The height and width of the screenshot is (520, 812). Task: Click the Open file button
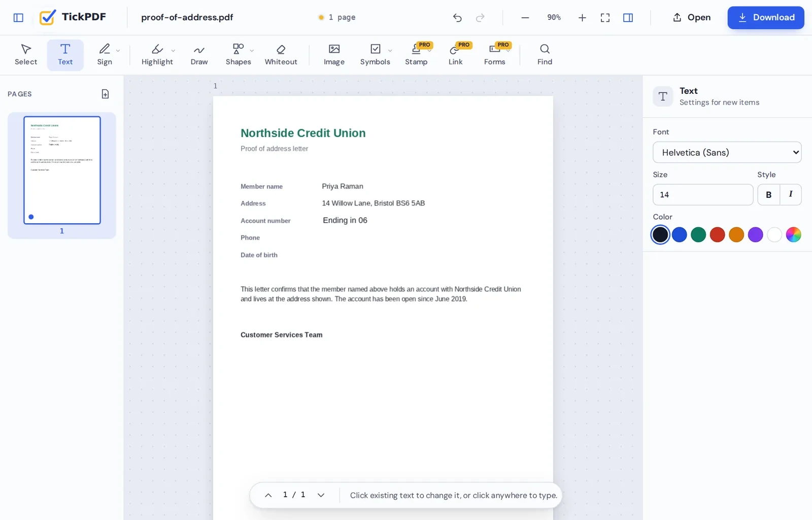[x=691, y=18]
